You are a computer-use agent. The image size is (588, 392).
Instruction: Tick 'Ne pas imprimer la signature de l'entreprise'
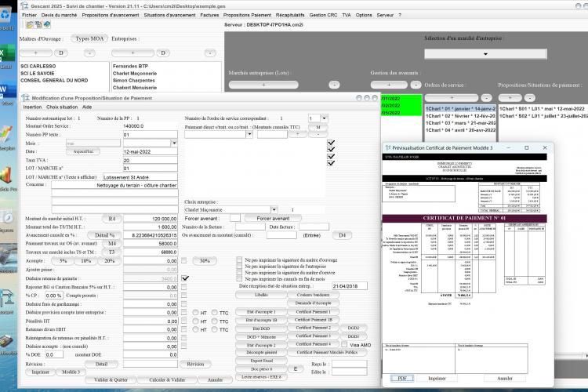click(239, 266)
